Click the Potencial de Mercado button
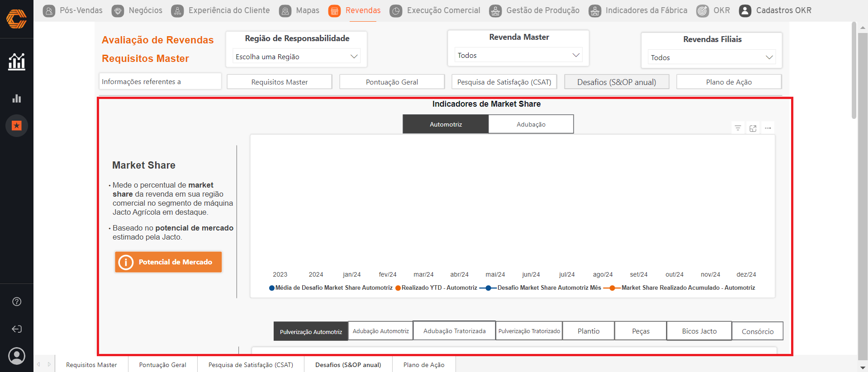The width and height of the screenshot is (868, 372). [x=168, y=262]
